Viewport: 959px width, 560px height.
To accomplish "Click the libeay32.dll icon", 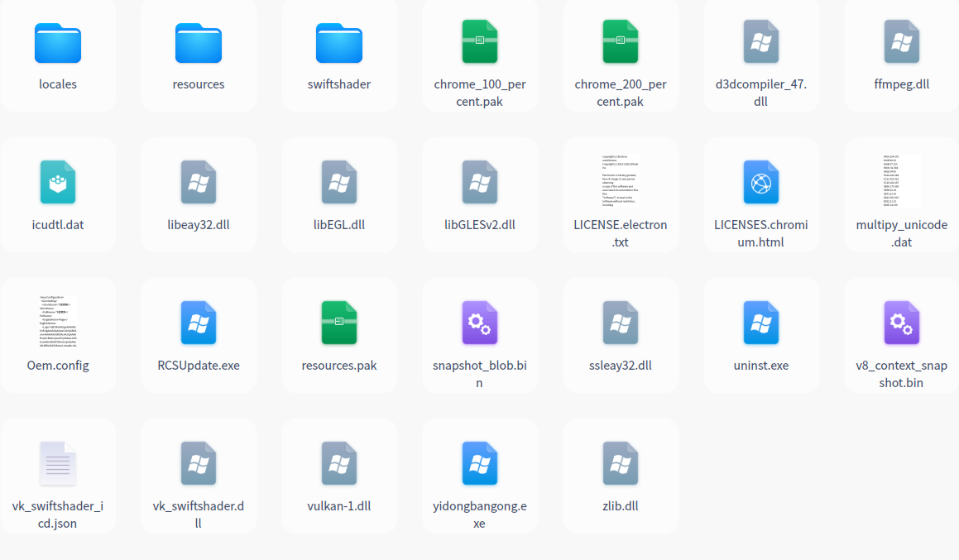I will (198, 182).
